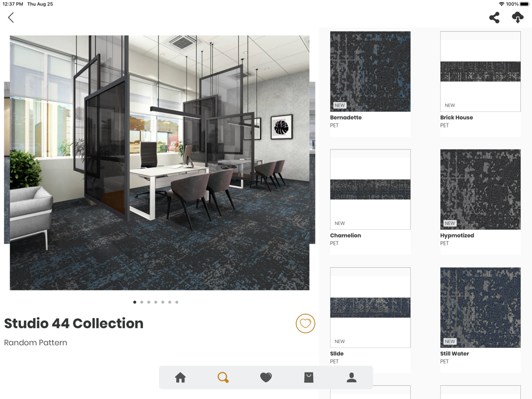Image resolution: width=532 pixels, height=399 pixels.
Task: Tap the main office room image
Action: click(160, 163)
